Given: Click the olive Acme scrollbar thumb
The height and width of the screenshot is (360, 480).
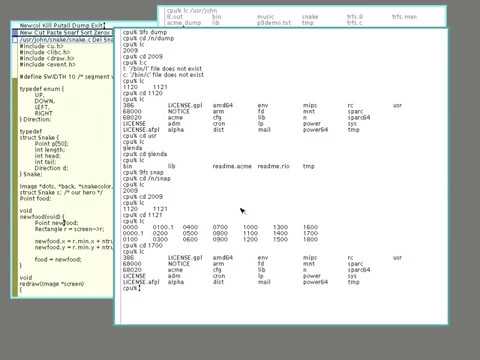Looking at the screenshot, I should pos(15,187).
